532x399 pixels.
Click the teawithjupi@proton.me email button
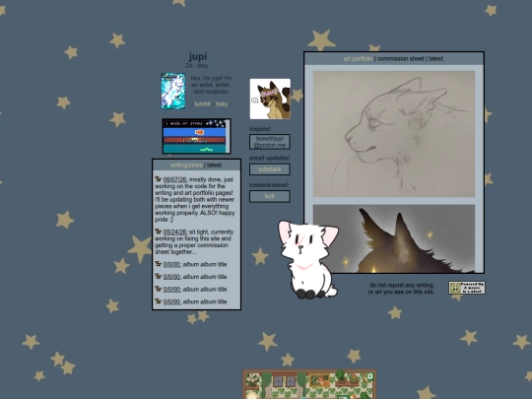(270, 142)
